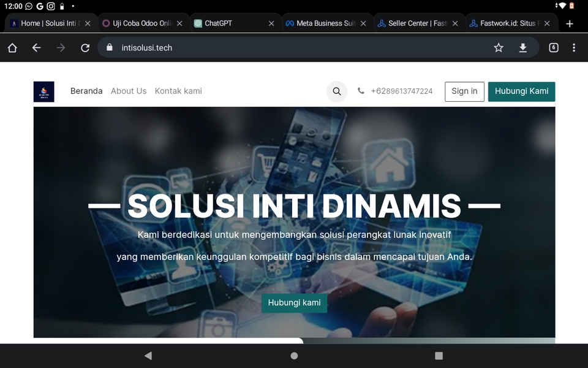Select the About Us menu item

point(128,91)
